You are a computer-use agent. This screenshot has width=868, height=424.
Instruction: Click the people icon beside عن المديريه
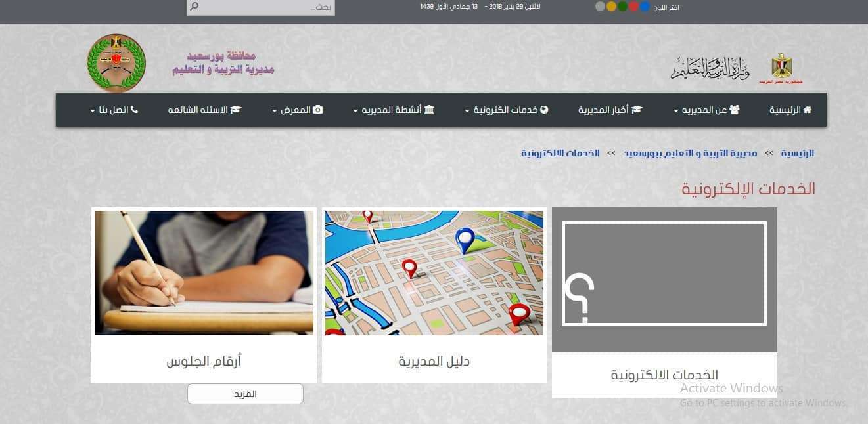(x=735, y=110)
